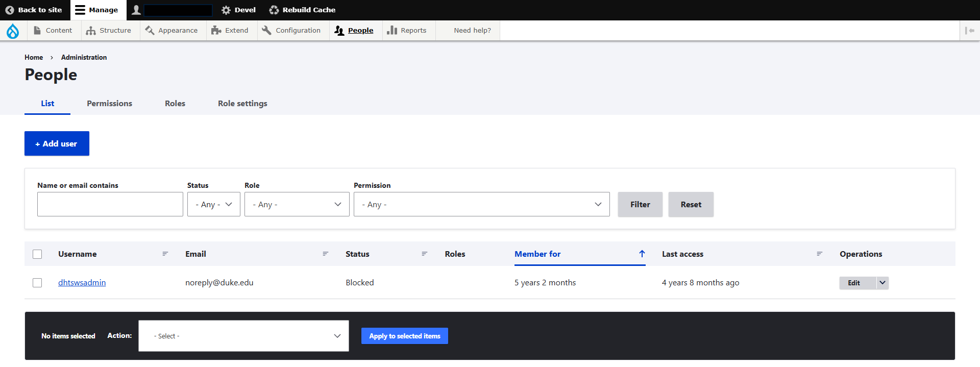This screenshot has width=980, height=367.
Task: Switch to the Permissions tab
Action: click(109, 103)
